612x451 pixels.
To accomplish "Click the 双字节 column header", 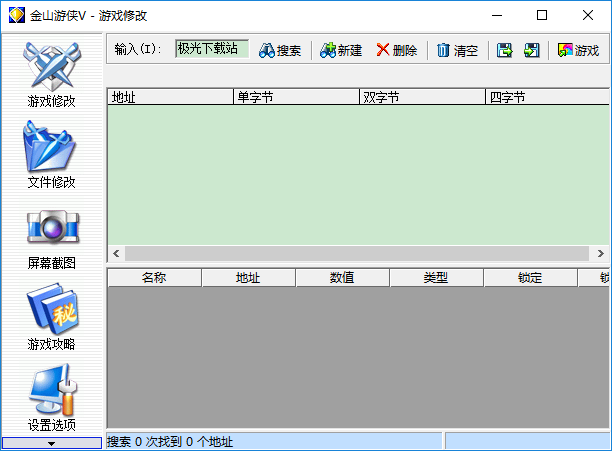I will [x=422, y=97].
